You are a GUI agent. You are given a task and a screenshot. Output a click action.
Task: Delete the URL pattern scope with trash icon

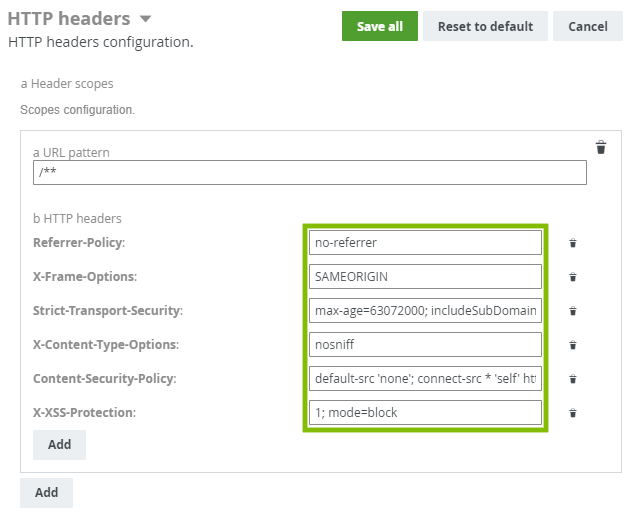[601, 148]
